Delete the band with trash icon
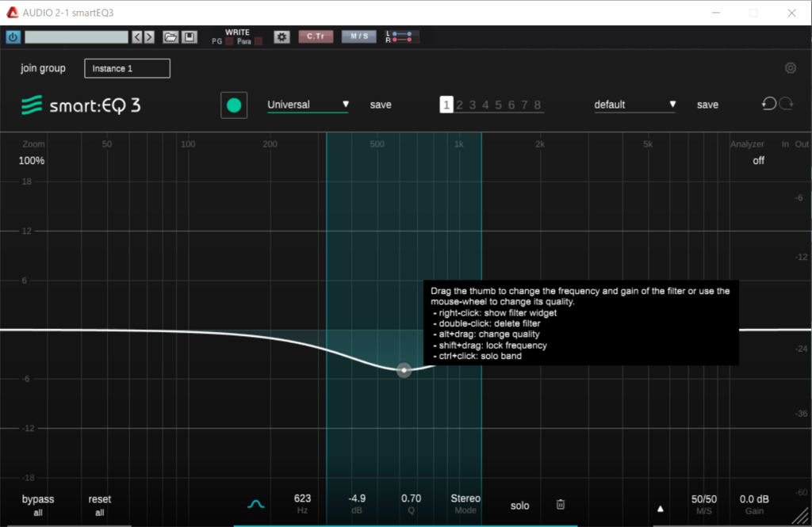The height and width of the screenshot is (527, 812). click(x=561, y=504)
